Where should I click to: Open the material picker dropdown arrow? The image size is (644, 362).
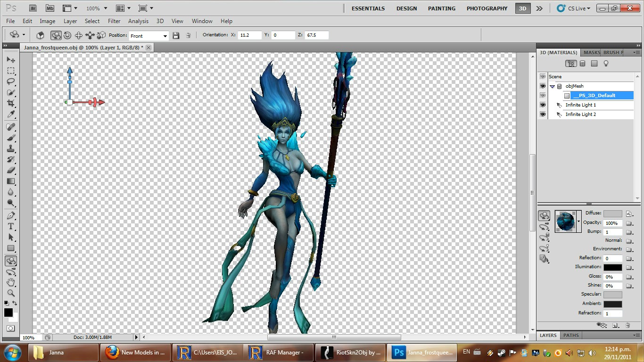click(x=578, y=221)
